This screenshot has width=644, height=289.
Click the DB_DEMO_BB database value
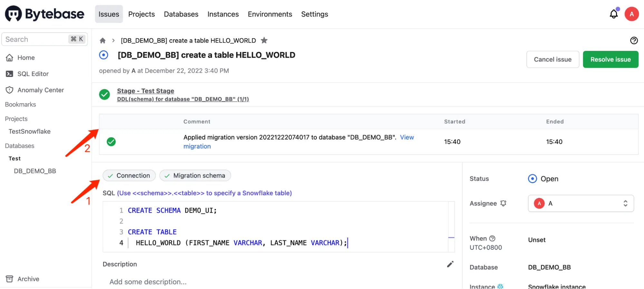click(x=549, y=267)
